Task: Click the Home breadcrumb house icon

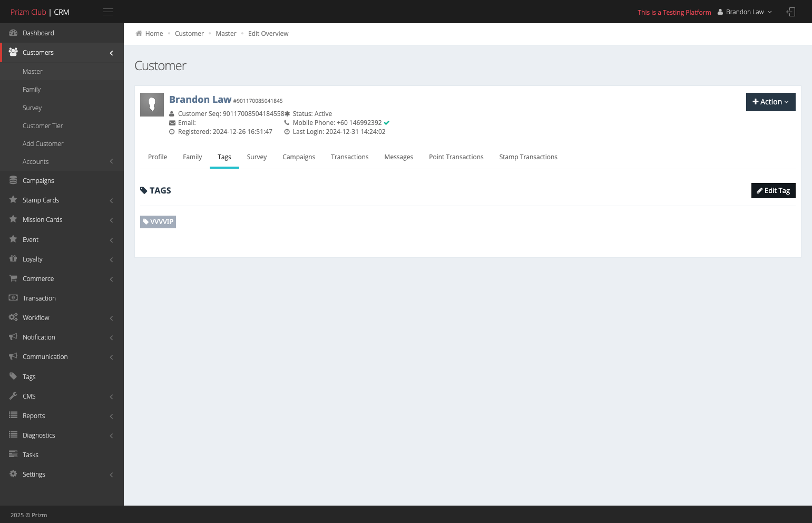Action: coord(139,33)
